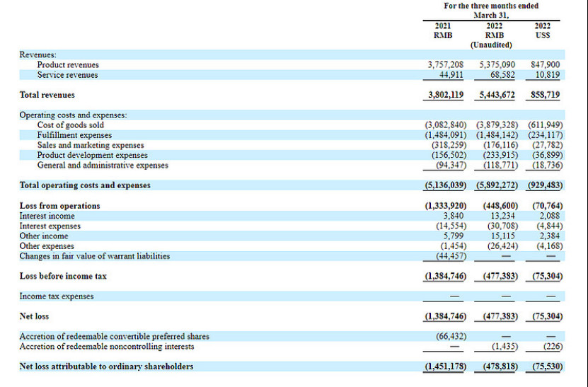The height and width of the screenshot is (387, 588).
Task: Click 'Total operating costs and expenses' label
Action: point(85,185)
